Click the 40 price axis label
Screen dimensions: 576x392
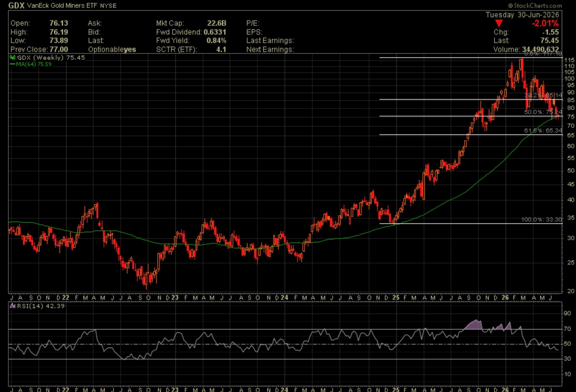click(571, 200)
